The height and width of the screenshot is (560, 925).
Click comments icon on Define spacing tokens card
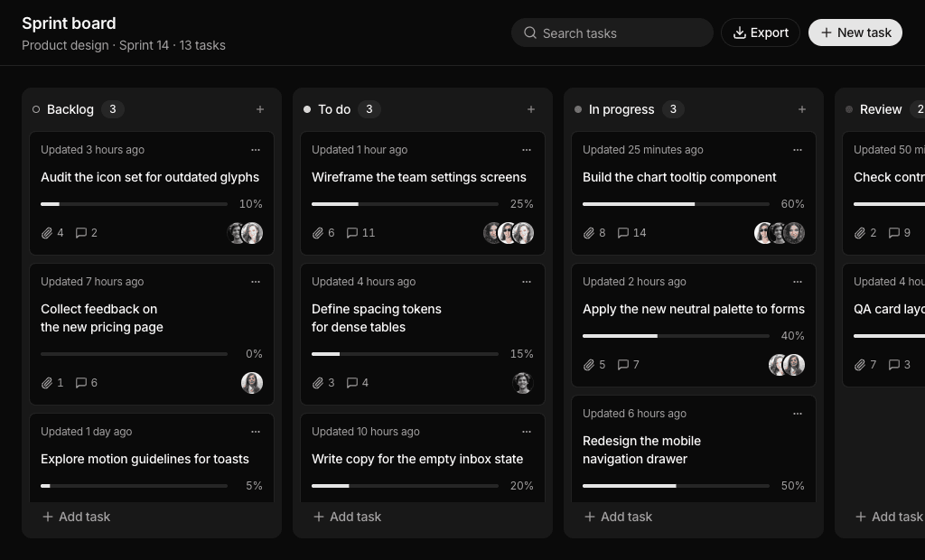pyautogui.click(x=351, y=383)
